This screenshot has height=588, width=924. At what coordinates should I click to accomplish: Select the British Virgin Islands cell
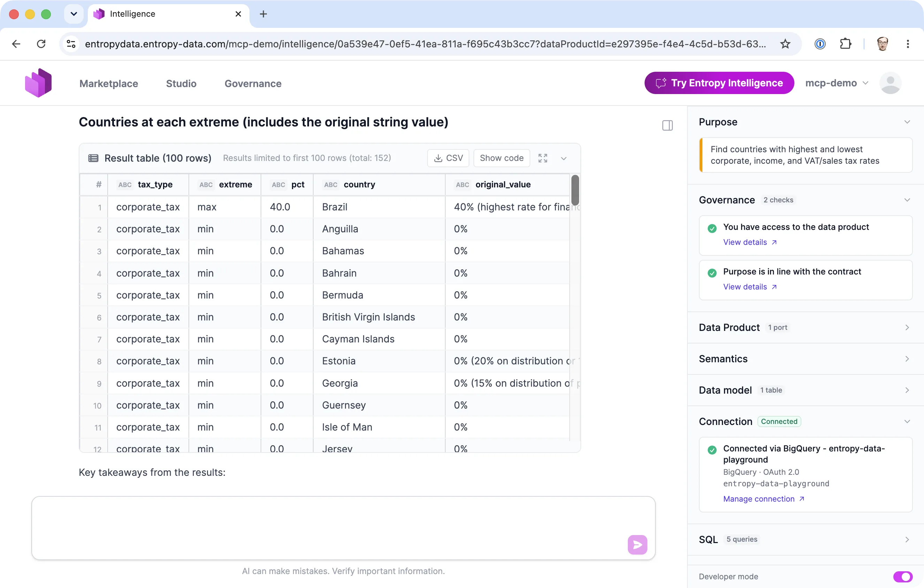(x=379, y=317)
